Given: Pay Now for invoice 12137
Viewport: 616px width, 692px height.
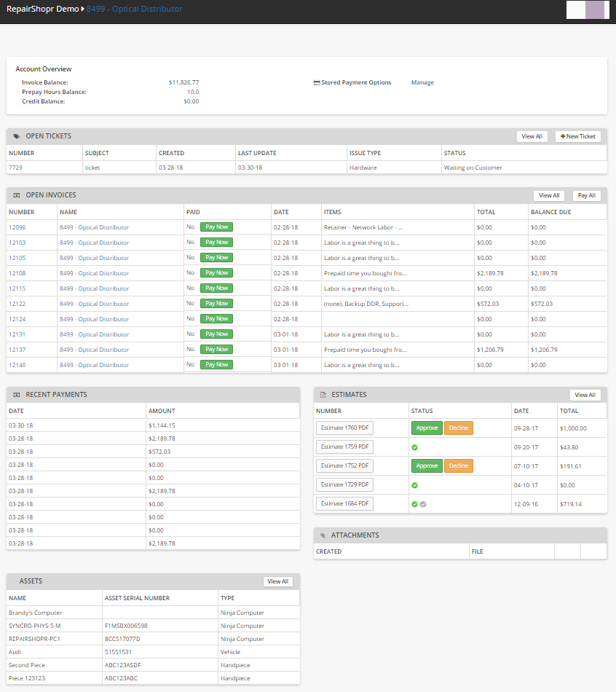Looking at the screenshot, I should point(216,350).
